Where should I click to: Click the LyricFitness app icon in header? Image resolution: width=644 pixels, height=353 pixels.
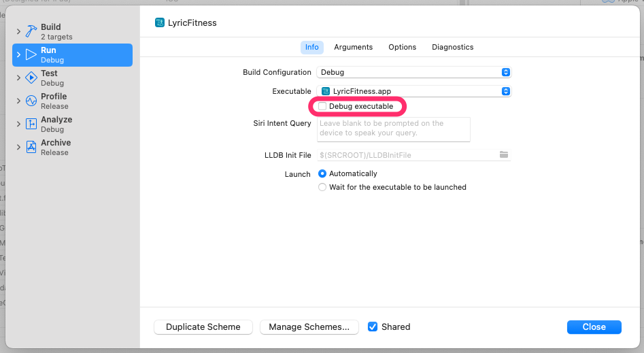pyautogui.click(x=159, y=22)
